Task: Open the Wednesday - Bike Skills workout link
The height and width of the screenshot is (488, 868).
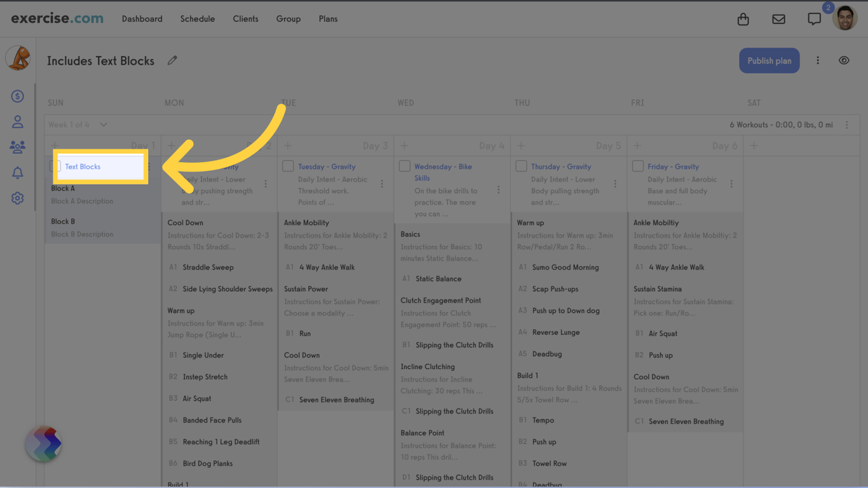Action: [444, 172]
